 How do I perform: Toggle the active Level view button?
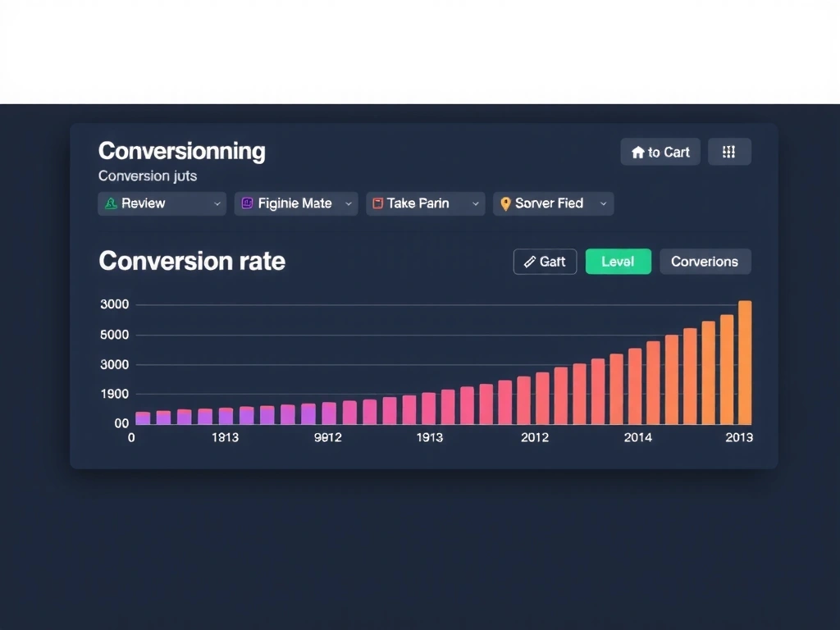pos(618,261)
